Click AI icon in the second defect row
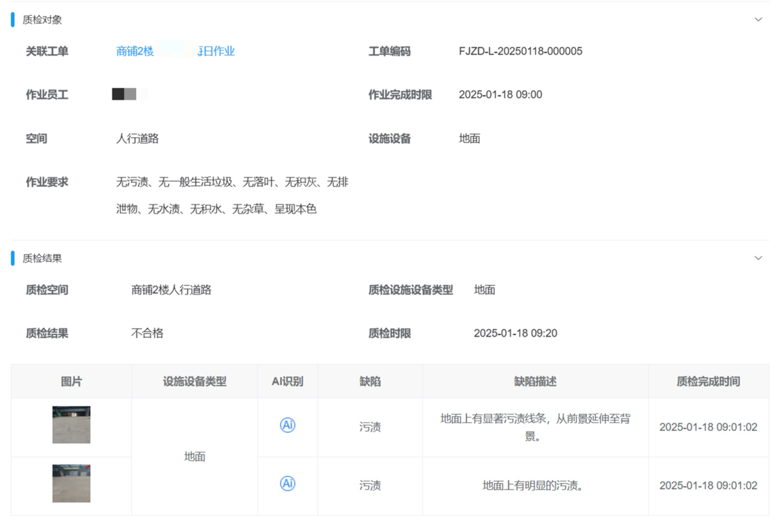This screenshot has width=779, height=532. tap(288, 484)
